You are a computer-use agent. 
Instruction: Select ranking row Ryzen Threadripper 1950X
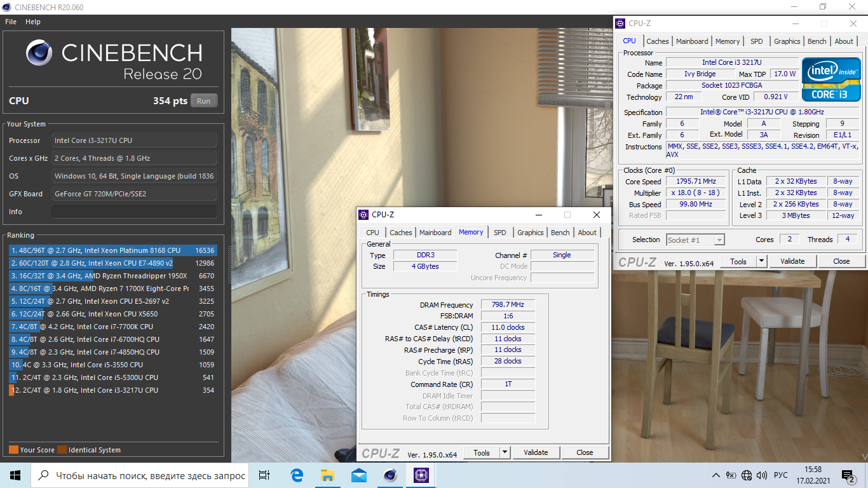click(x=113, y=276)
